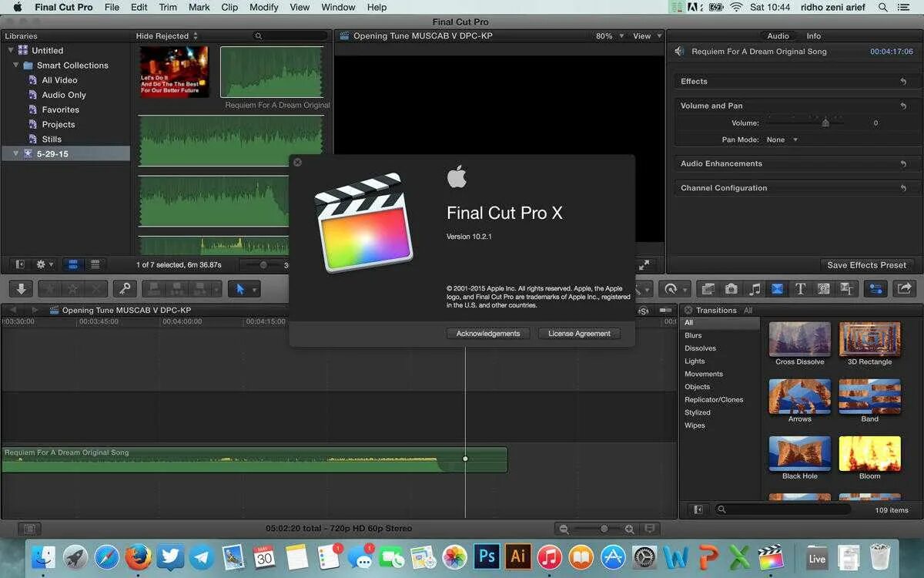The image size is (924, 578).
Task: Click the Import media arrow icon
Action: click(x=21, y=289)
